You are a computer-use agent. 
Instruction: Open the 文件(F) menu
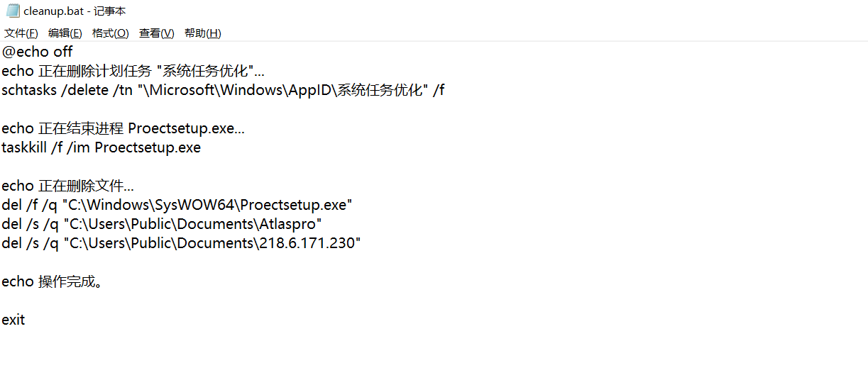[21, 33]
